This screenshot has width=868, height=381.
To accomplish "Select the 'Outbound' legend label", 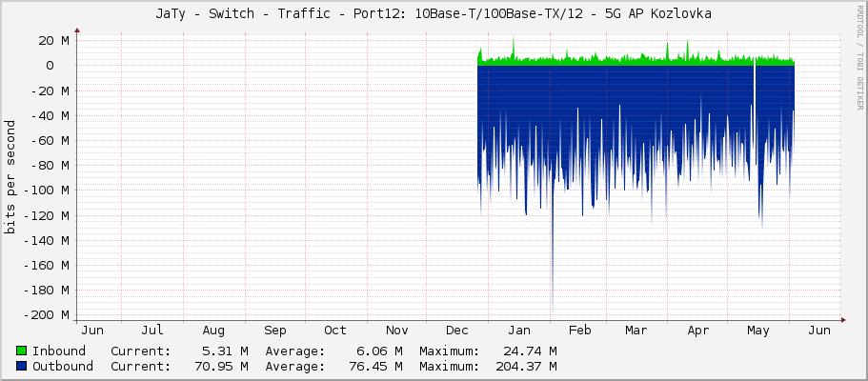I will point(63,366).
